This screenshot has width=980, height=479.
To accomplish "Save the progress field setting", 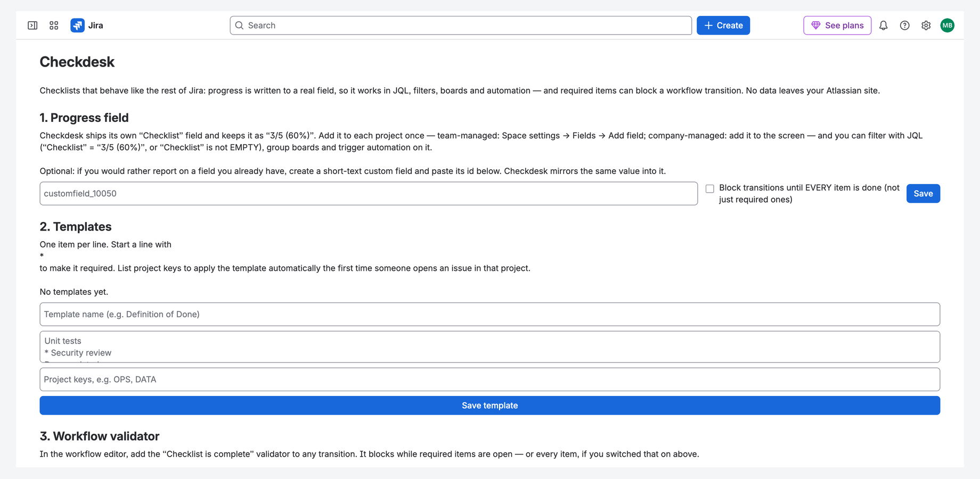I will click(x=923, y=194).
